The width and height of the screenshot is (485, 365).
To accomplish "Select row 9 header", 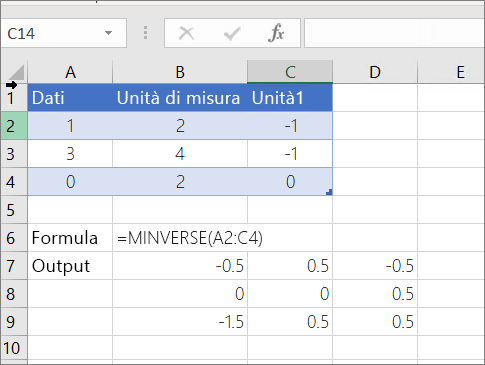I will pyautogui.click(x=14, y=322).
